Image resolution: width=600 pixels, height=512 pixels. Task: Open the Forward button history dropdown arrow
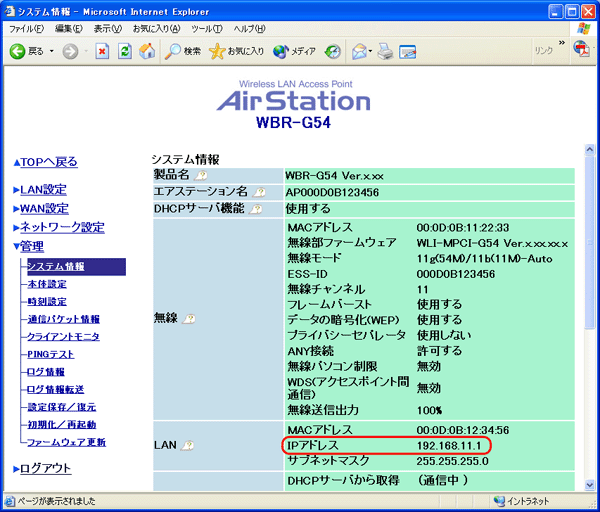pos(86,51)
